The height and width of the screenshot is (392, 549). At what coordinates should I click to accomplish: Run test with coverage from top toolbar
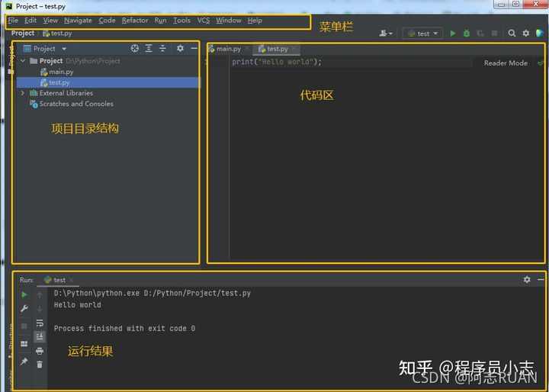click(480, 34)
